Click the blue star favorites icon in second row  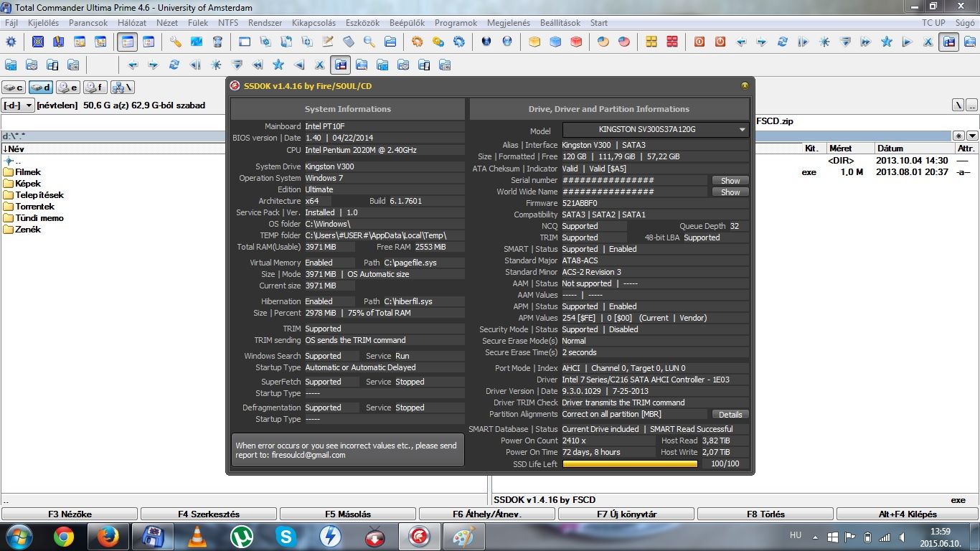(278, 65)
